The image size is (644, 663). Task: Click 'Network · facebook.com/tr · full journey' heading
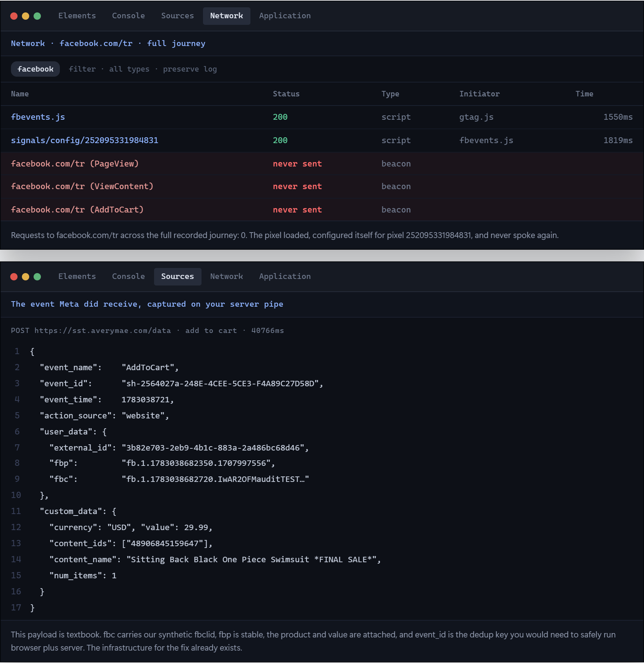click(108, 43)
